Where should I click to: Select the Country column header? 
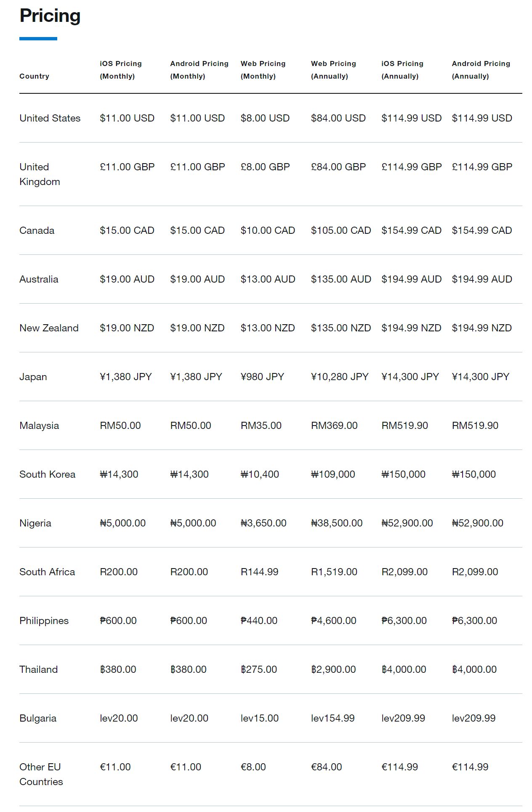tap(35, 76)
